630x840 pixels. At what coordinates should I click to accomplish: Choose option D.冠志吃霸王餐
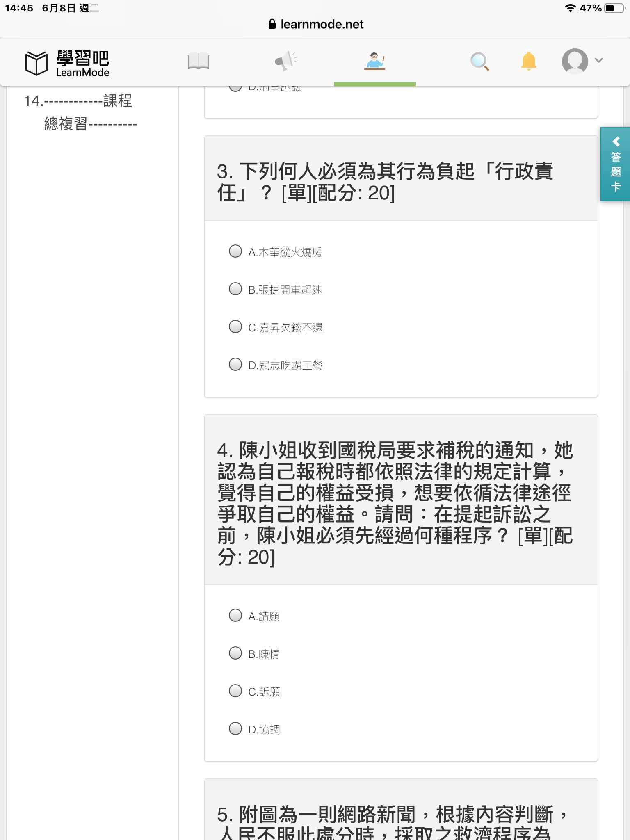click(x=276, y=365)
